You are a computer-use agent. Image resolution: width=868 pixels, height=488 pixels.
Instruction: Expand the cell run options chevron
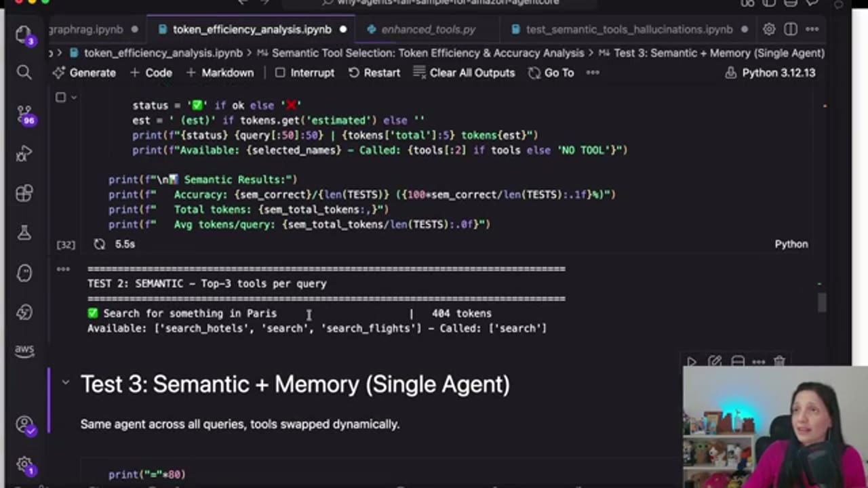(73, 98)
